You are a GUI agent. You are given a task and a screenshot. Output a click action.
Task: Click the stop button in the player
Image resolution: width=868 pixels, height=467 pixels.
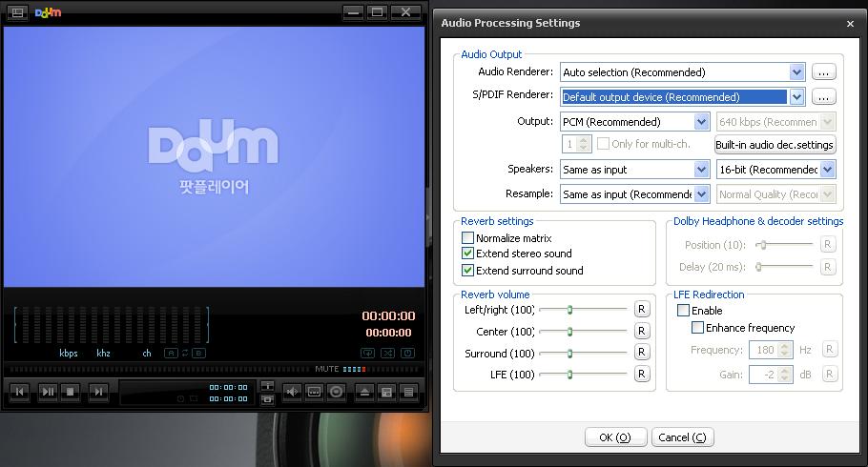coord(71,392)
